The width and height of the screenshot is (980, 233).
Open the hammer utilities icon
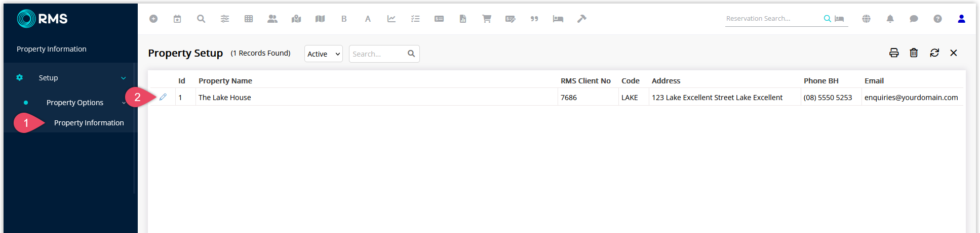click(582, 19)
